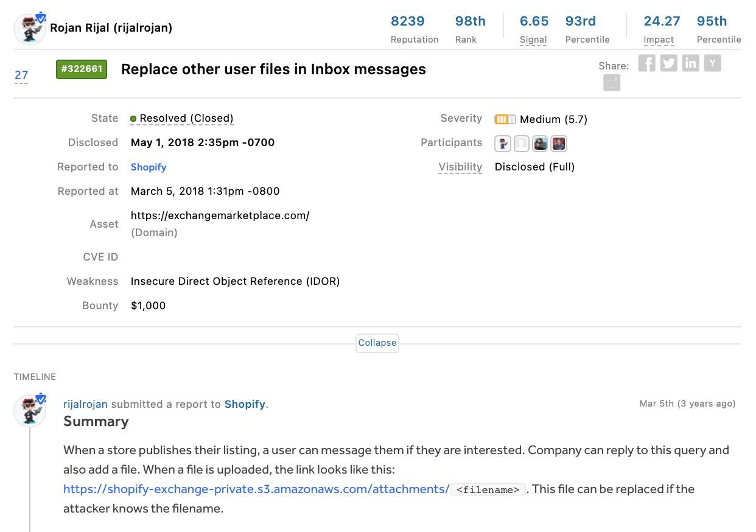Share report on LinkedIn
Viewport: 756px width, 532px height.
(691, 63)
